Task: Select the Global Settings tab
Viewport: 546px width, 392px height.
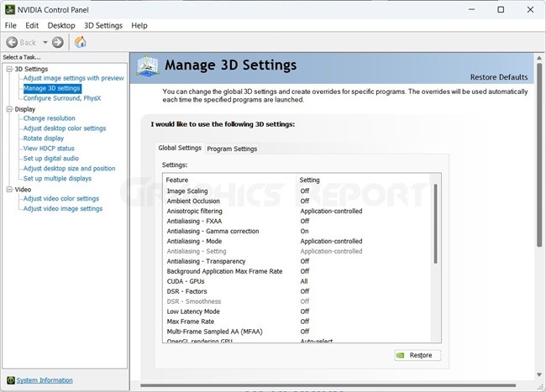Action: click(180, 148)
